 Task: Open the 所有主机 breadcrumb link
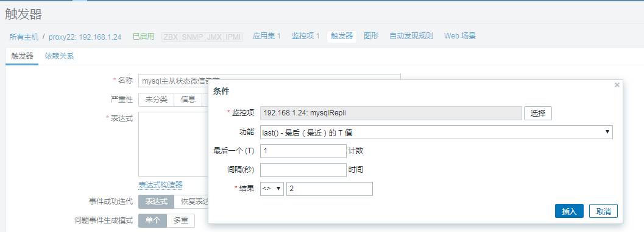(24, 37)
